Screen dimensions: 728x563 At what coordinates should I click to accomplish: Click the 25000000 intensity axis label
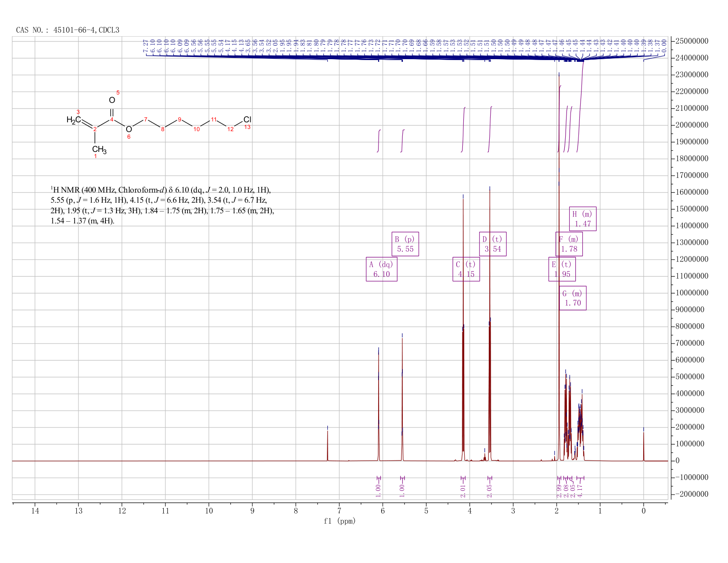692,41
